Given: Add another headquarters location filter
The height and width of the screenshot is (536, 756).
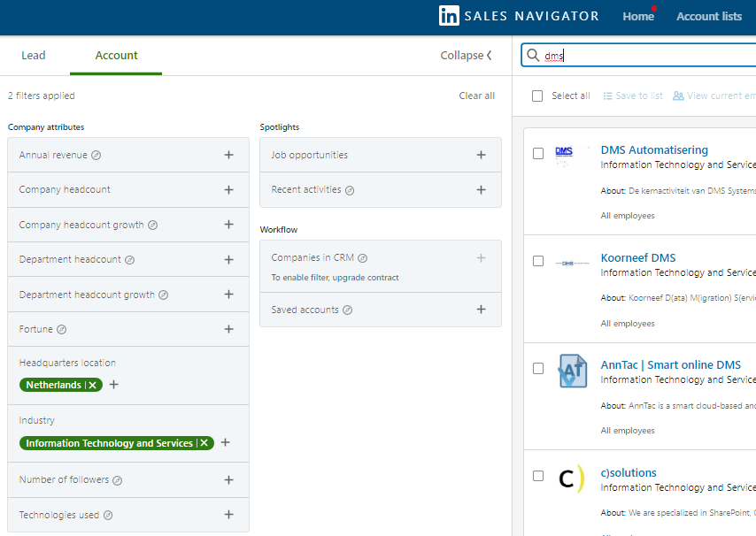Looking at the screenshot, I should coord(113,385).
